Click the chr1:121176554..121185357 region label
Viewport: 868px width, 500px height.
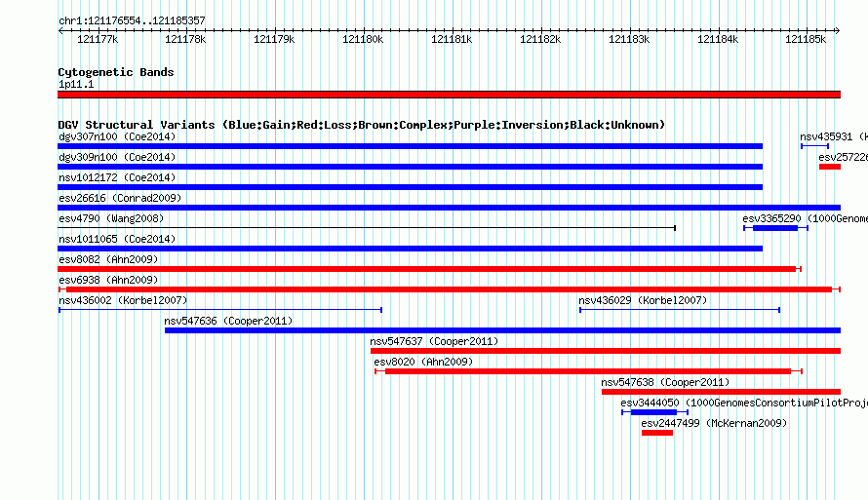point(132,20)
